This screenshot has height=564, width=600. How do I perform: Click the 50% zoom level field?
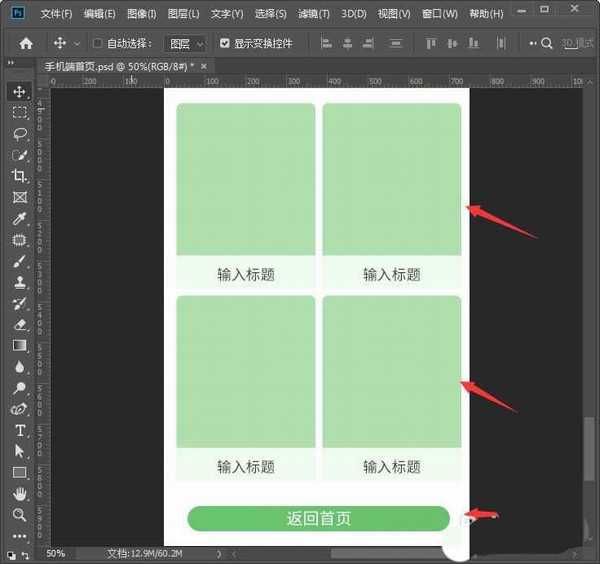[57, 553]
